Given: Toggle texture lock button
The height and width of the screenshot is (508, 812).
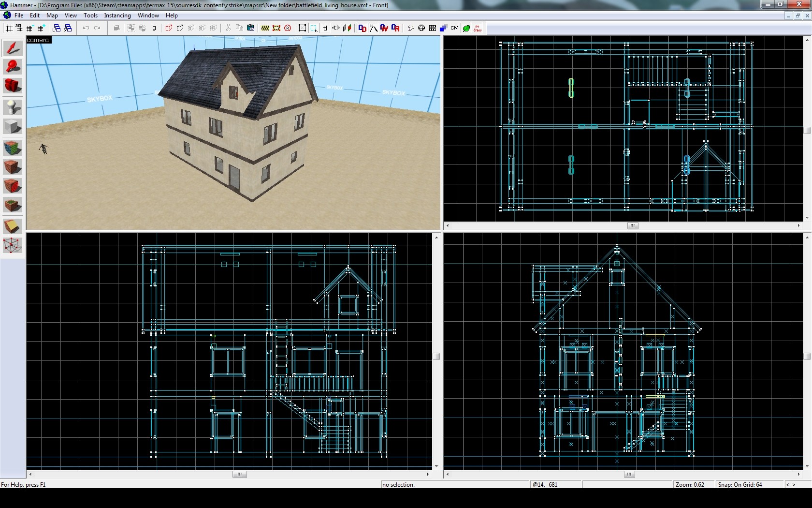Looking at the screenshot, I should 325,28.
